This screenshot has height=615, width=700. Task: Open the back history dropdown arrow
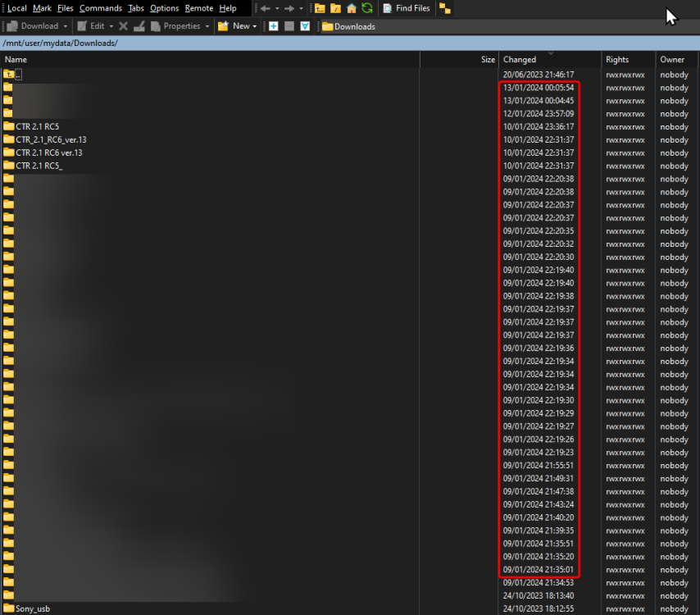pyautogui.click(x=277, y=8)
